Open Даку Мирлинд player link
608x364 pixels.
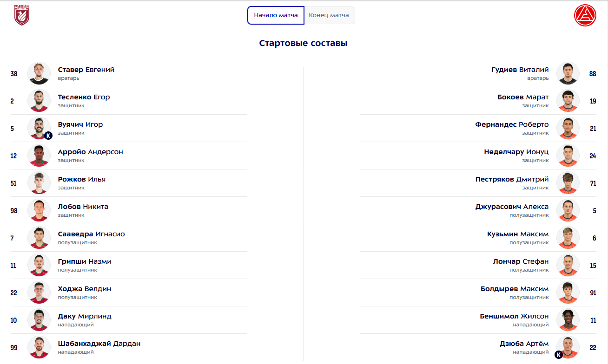pos(85,316)
